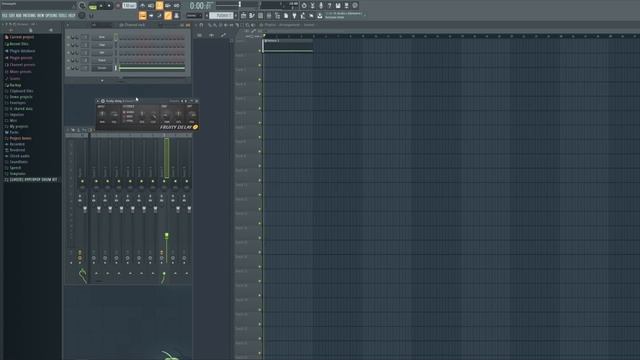Stop playback with the transport Stop button
Viewport: 640px width, 360px height.
(109, 6)
